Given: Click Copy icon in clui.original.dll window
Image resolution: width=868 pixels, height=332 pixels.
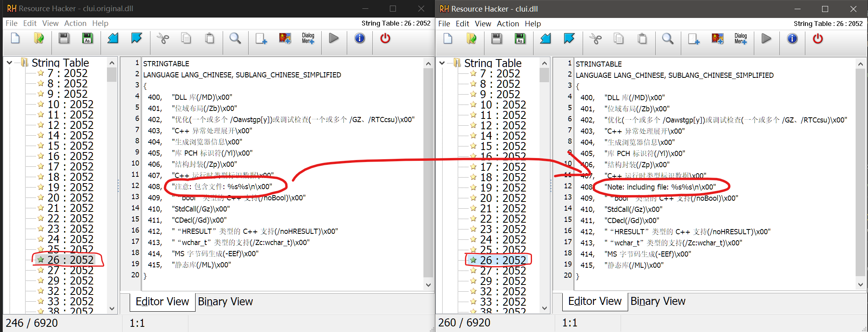Looking at the screenshot, I should pos(186,39).
